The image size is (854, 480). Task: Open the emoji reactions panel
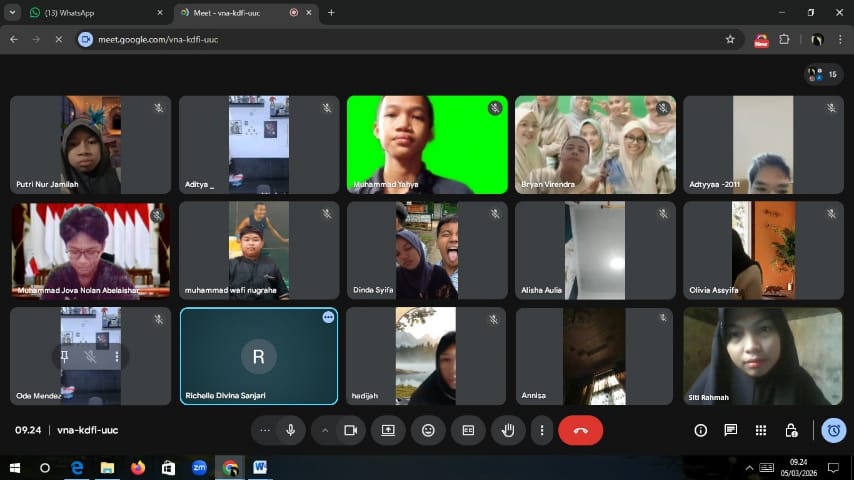(x=428, y=430)
